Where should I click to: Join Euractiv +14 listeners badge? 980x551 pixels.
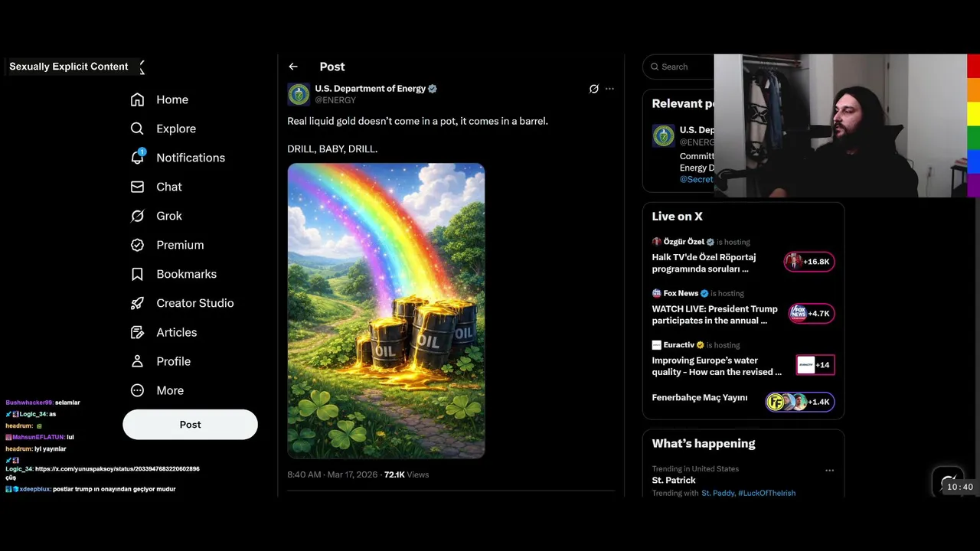coord(815,365)
